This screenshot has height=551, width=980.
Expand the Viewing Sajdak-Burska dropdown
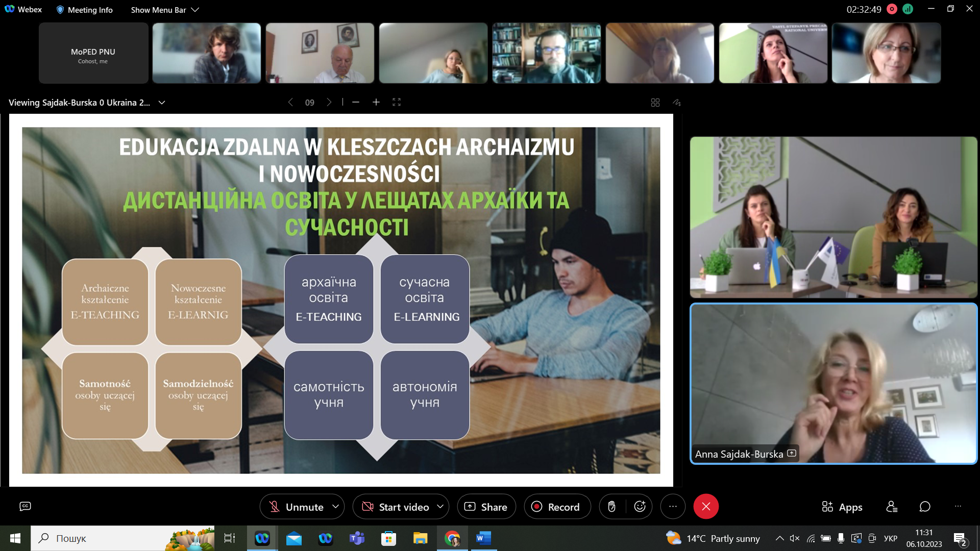click(x=162, y=103)
